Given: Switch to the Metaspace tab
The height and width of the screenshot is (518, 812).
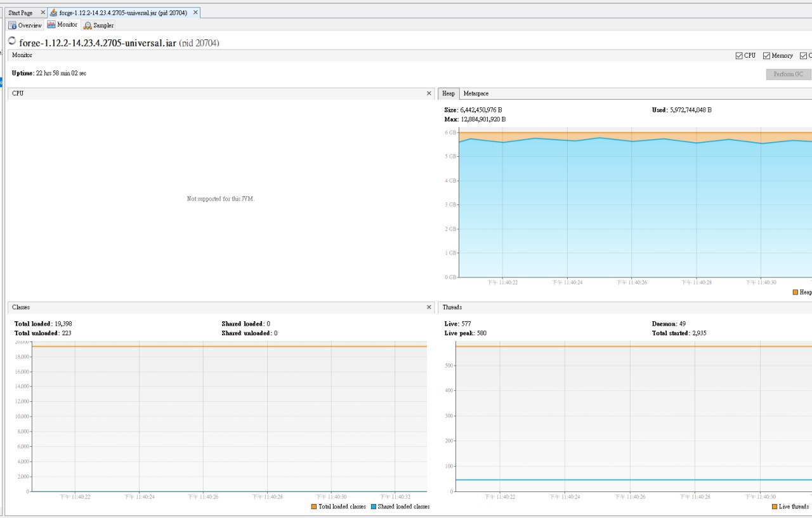Looking at the screenshot, I should click(476, 93).
